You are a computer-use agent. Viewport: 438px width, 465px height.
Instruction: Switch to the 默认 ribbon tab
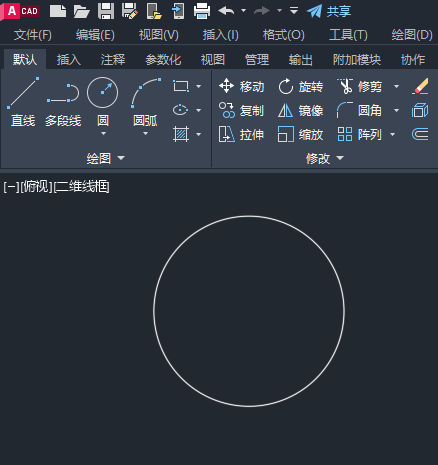point(25,60)
